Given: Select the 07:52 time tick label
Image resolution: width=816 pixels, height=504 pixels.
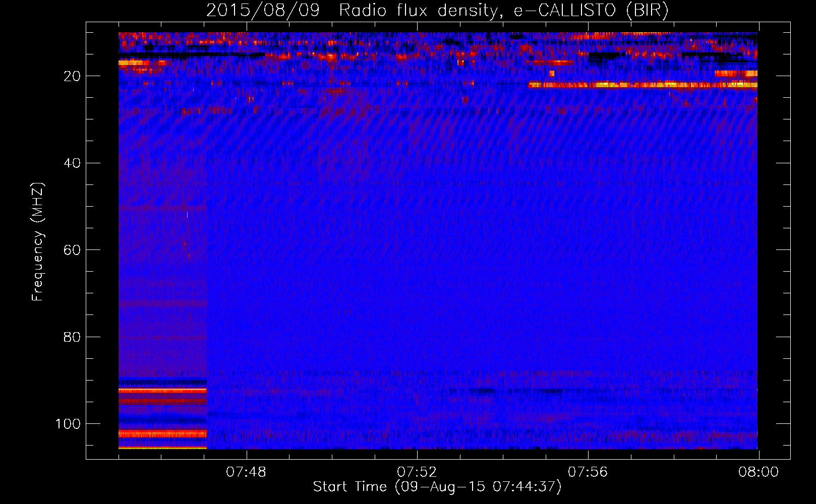Looking at the screenshot, I should coord(417,472).
